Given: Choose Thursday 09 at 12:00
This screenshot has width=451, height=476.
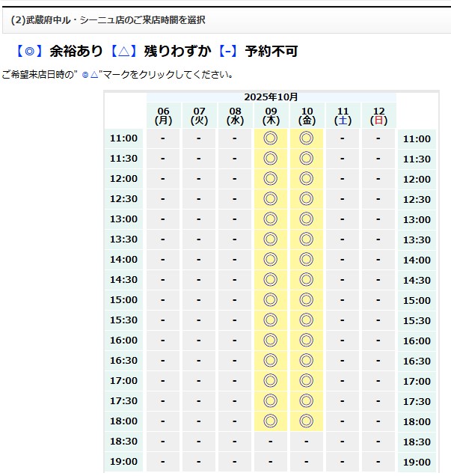Looking at the screenshot, I should 271,179.
